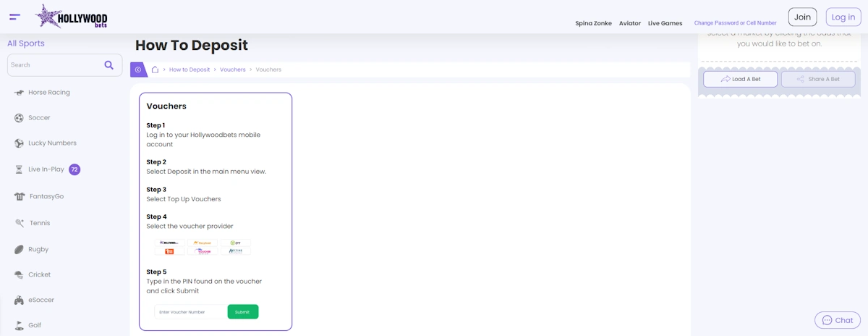Click the Soccer ball icon
Image resolution: width=868 pixels, height=336 pixels.
19,118
